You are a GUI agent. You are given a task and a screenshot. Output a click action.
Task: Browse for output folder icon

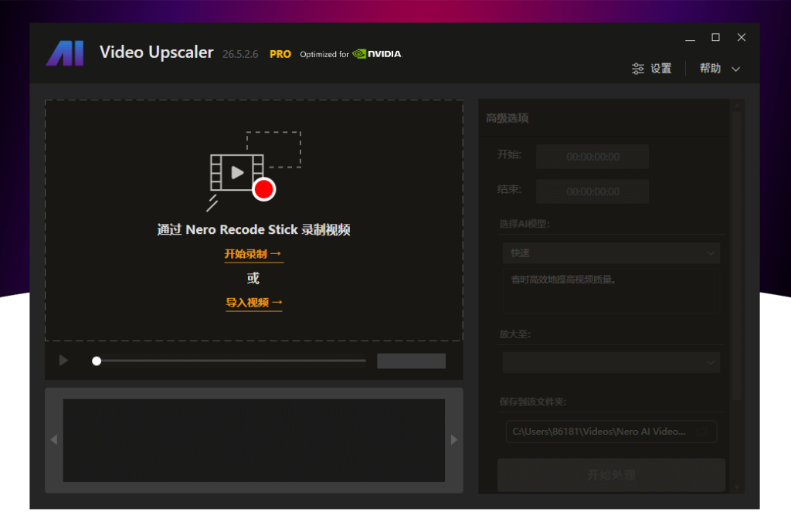point(701,432)
